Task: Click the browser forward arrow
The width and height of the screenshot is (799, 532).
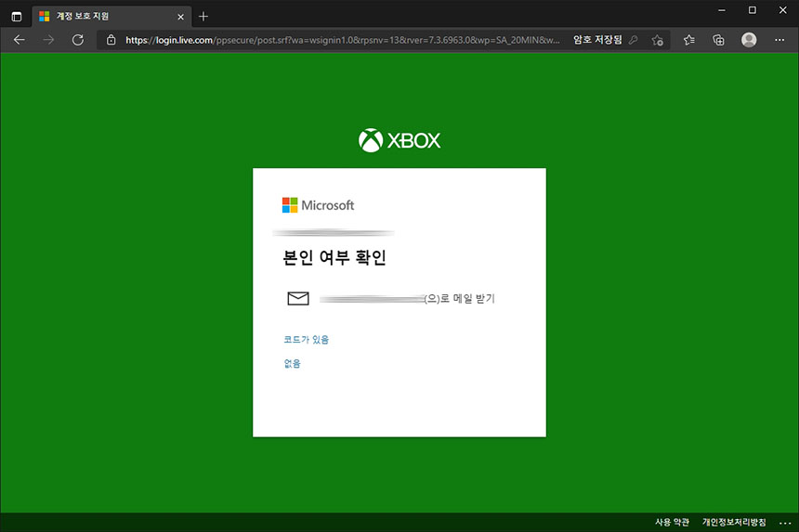Action: (48, 40)
